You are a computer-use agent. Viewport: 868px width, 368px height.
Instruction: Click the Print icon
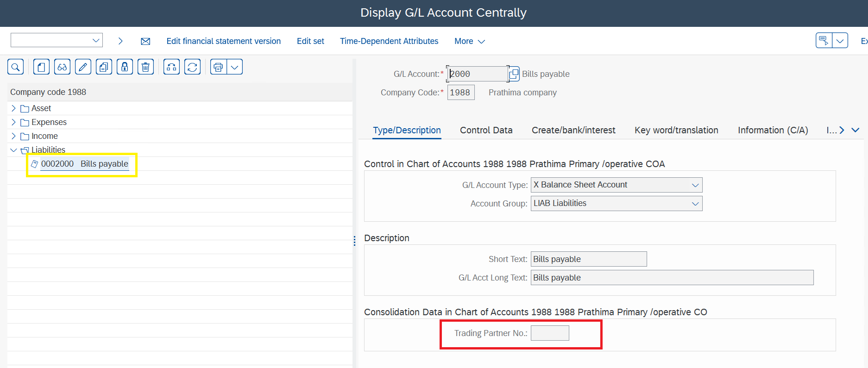pos(218,67)
